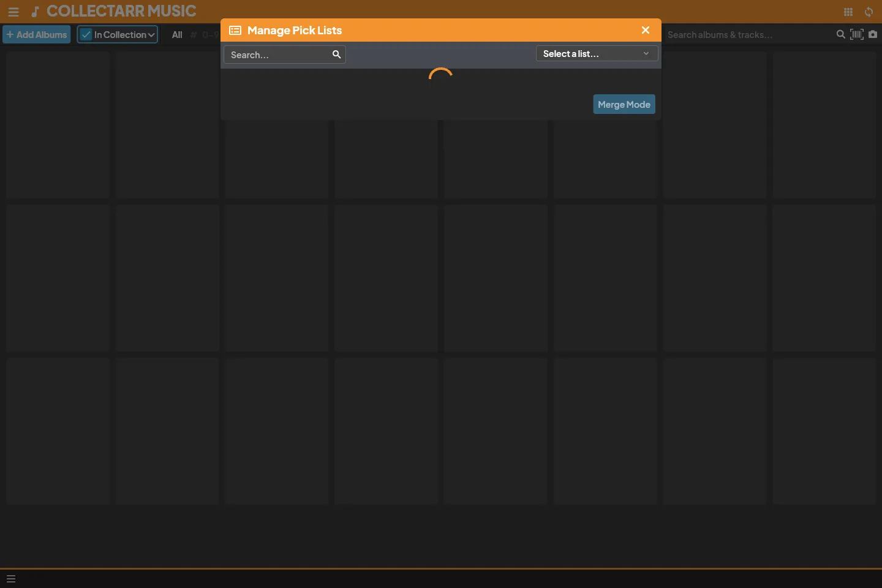
Task: Click the Add Albums button
Action: point(37,34)
